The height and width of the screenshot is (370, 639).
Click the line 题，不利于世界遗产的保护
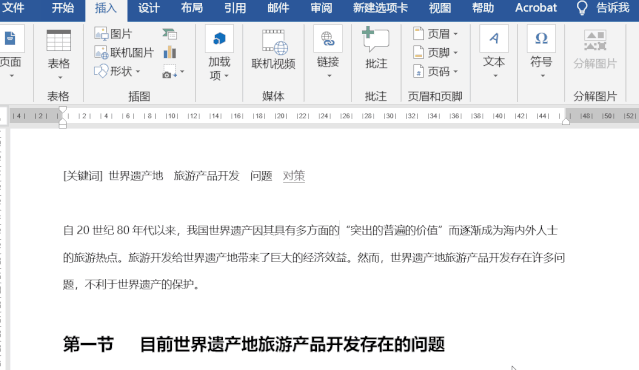tap(132, 284)
